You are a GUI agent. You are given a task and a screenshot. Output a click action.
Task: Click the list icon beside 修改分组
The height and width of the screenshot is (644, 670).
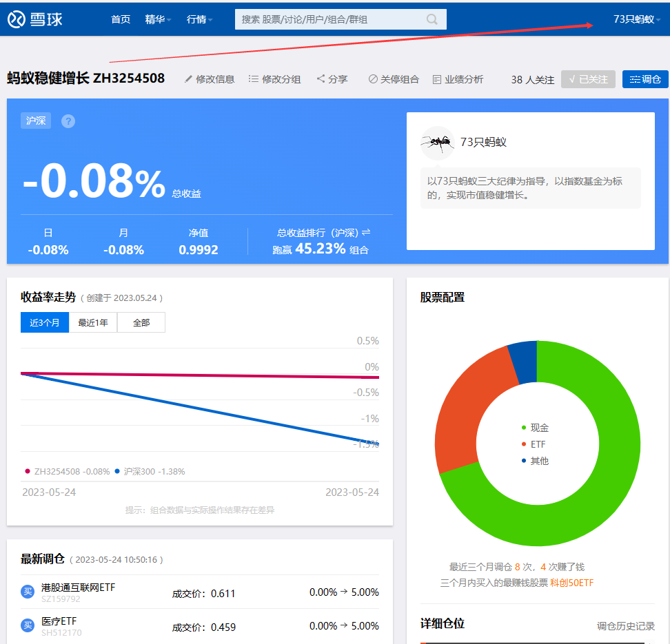pyautogui.click(x=254, y=79)
